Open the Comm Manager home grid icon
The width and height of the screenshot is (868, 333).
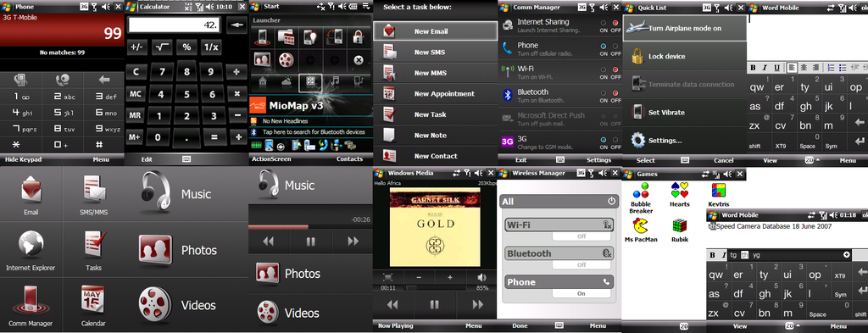(31, 305)
